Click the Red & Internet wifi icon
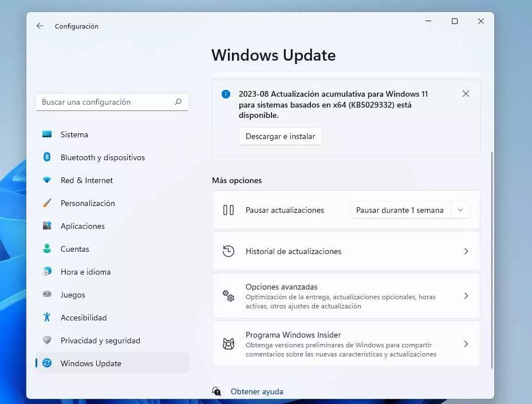Viewport: 532px width, 404px height. (x=47, y=180)
